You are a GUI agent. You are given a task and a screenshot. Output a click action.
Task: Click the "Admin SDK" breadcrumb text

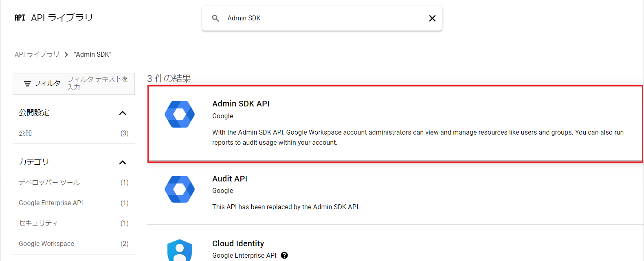pos(93,54)
